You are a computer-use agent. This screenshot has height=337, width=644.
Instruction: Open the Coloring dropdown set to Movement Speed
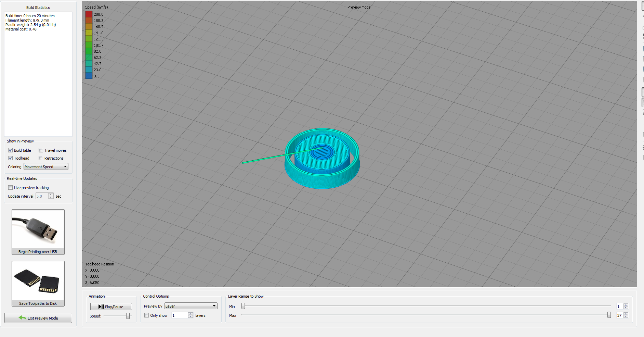(x=46, y=167)
